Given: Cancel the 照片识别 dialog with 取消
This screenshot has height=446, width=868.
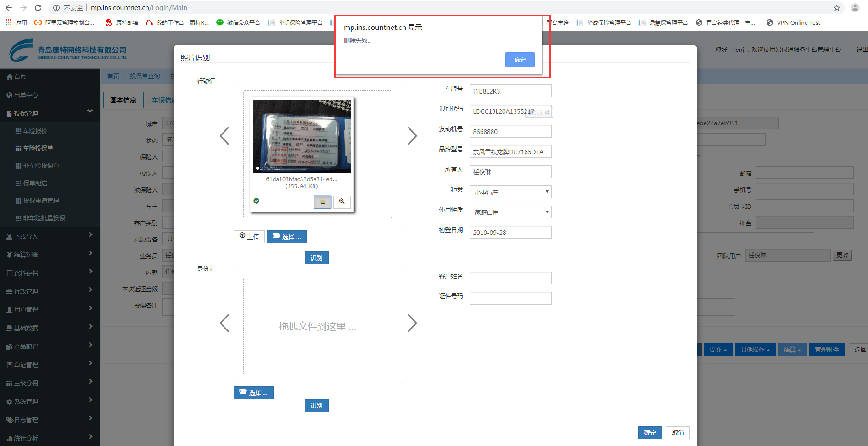Looking at the screenshot, I should pos(678,433).
